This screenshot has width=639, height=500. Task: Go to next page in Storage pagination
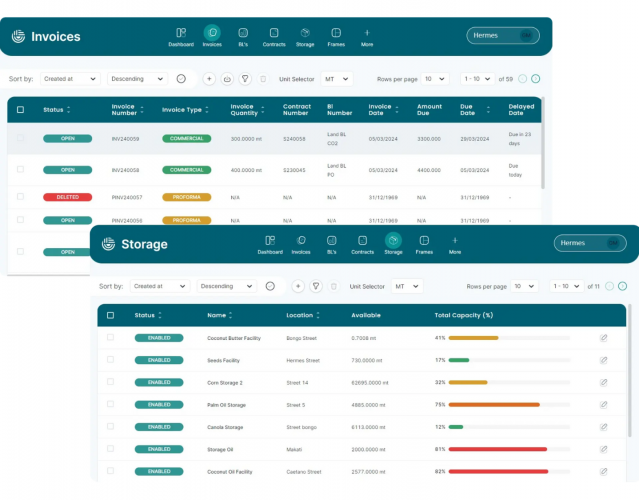pyautogui.click(x=622, y=286)
